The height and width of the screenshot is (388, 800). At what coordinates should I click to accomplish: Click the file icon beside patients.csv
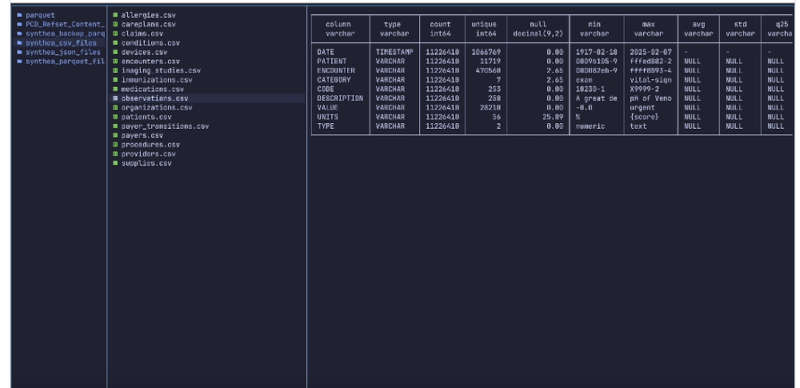(116, 117)
